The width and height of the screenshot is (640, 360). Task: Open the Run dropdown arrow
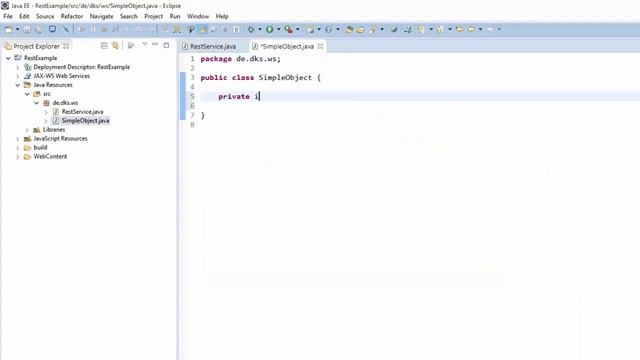[x=278, y=29]
